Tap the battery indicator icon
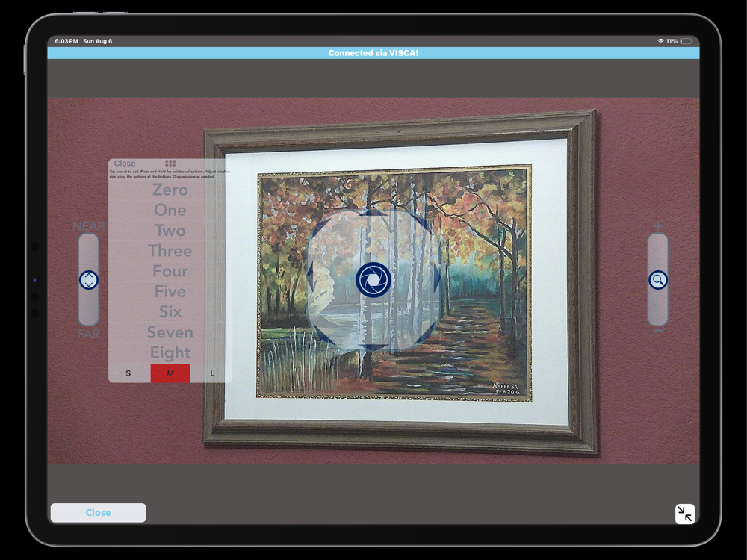The height and width of the screenshot is (560, 747). coord(686,41)
